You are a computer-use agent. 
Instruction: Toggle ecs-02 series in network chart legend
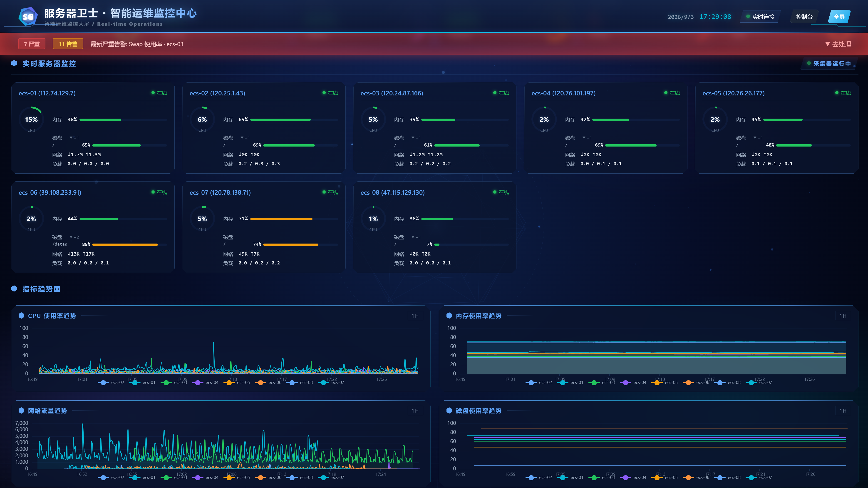click(111, 478)
